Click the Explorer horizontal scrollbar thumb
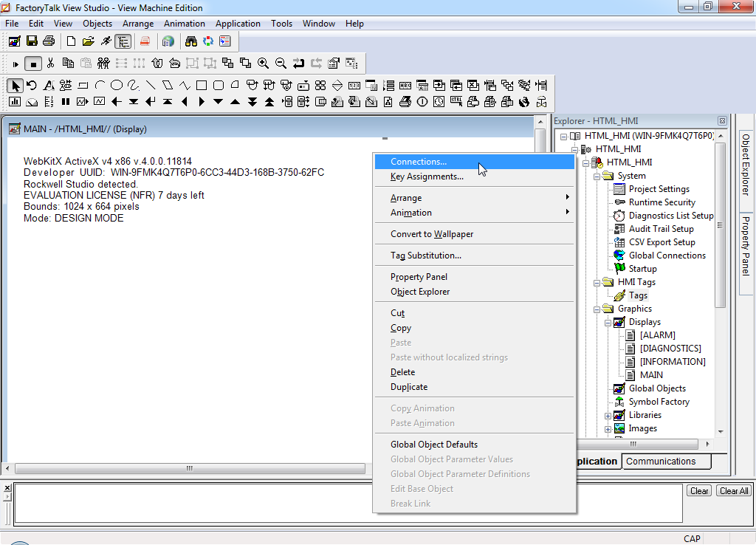756x545 pixels. coord(637,445)
